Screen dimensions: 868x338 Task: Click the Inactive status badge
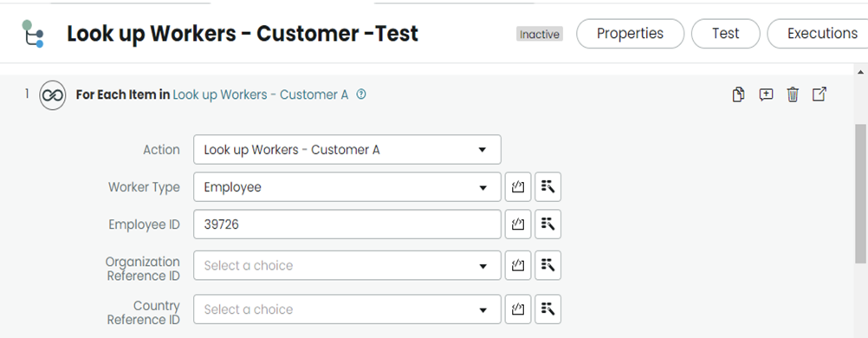point(540,35)
